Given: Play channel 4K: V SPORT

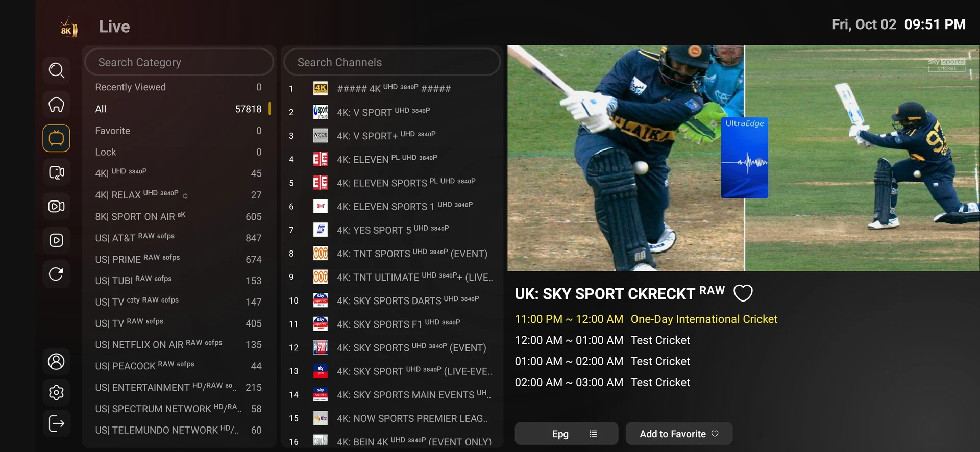Looking at the screenshot, I should [391, 112].
